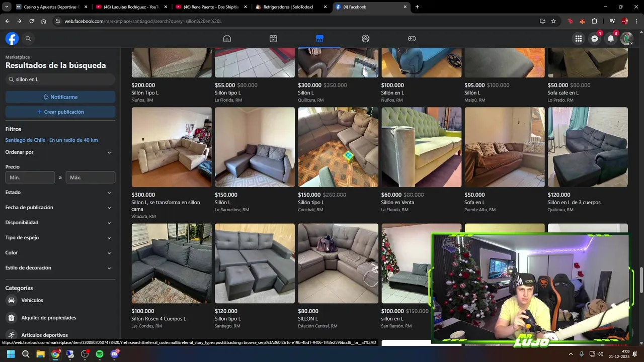Open Sofa en L Puente Alto listing
The image size is (644, 362).
(505, 160)
